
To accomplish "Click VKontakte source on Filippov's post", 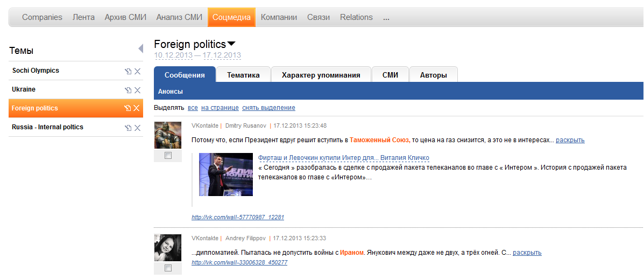I will pos(205,238).
